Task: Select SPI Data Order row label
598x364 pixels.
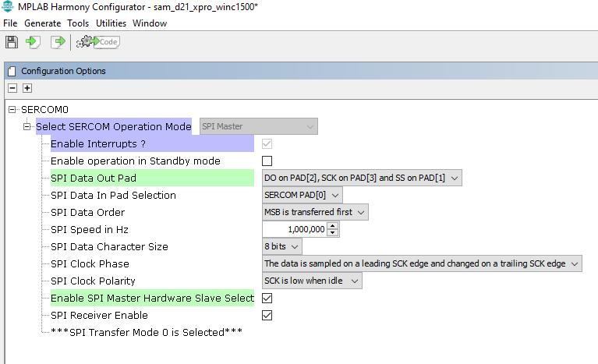Action: [x=88, y=212]
